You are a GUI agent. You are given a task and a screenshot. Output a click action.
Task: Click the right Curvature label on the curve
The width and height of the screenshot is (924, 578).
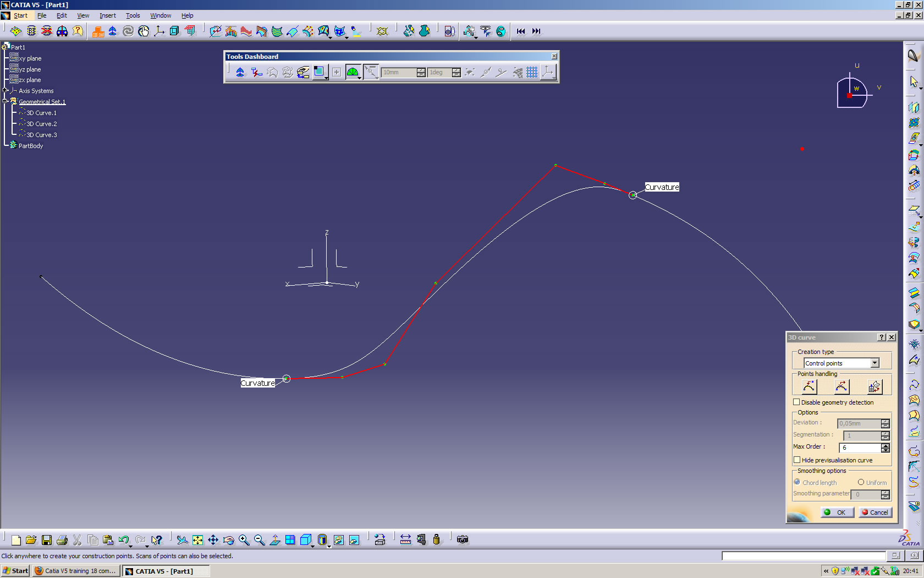click(x=662, y=187)
